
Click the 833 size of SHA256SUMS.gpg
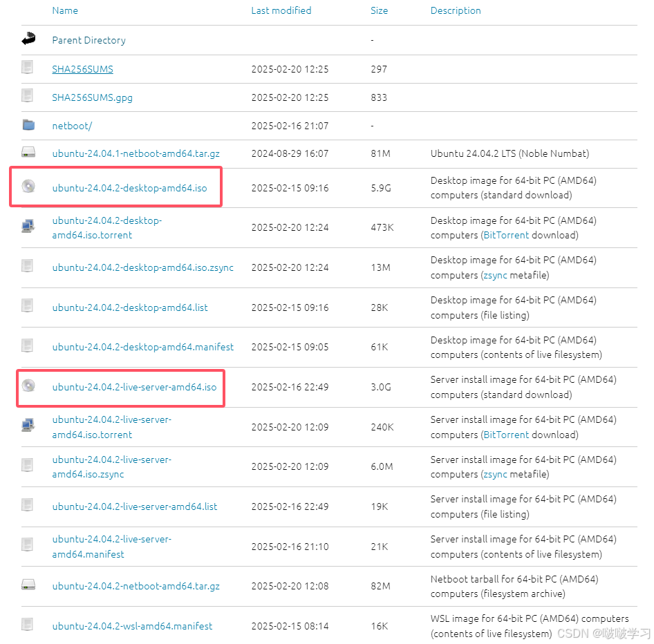(x=379, y=97)
